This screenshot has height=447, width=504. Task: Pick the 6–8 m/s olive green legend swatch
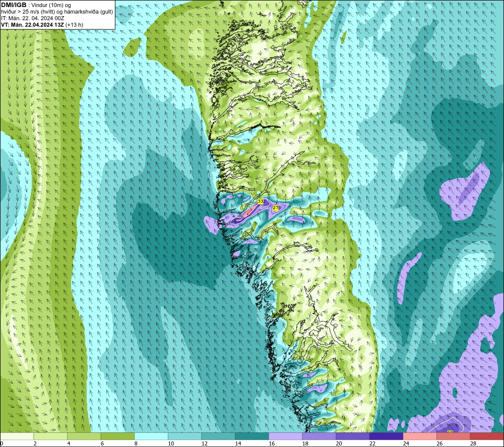(x=117, y=436)
